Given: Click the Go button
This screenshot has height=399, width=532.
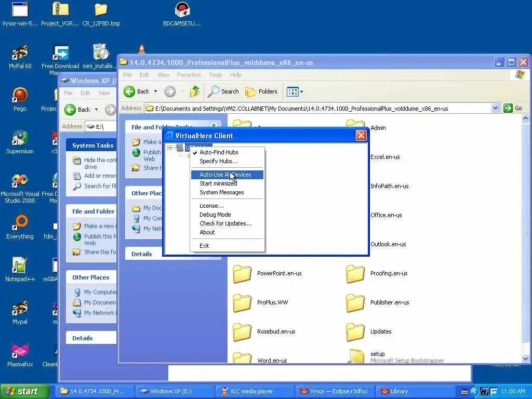Looking at the screenshot, I should [513, 108].
